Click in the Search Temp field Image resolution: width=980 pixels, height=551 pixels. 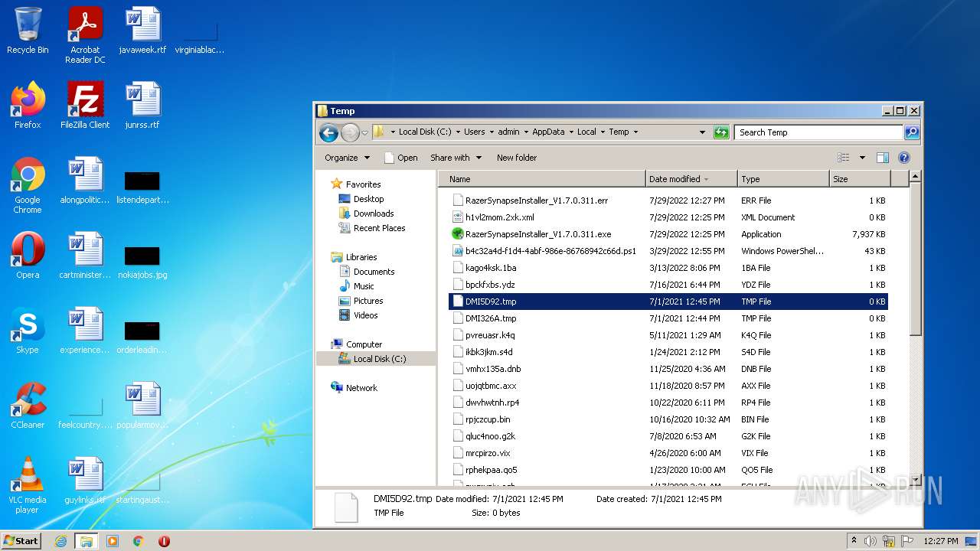[x=818, y=132]
